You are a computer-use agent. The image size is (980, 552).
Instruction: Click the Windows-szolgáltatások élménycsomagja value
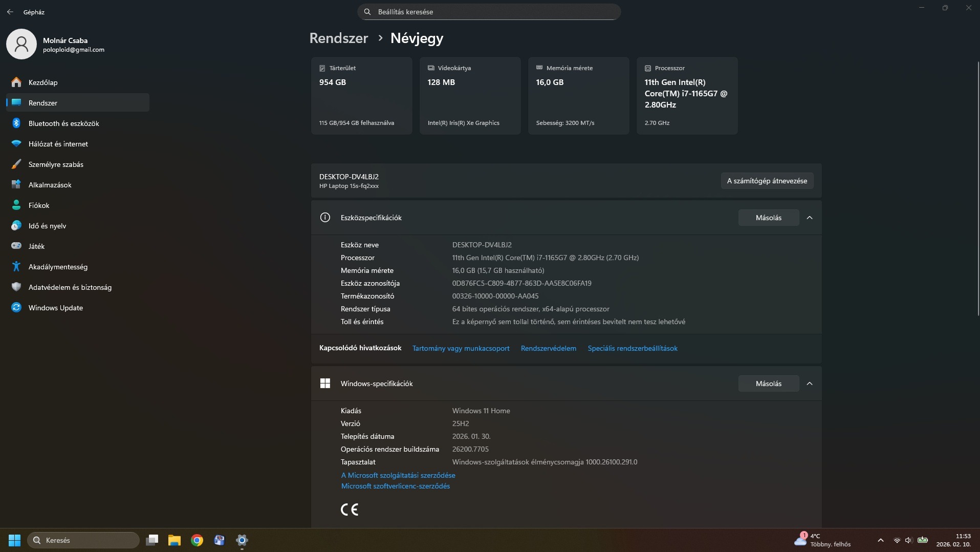click(545, 462)
